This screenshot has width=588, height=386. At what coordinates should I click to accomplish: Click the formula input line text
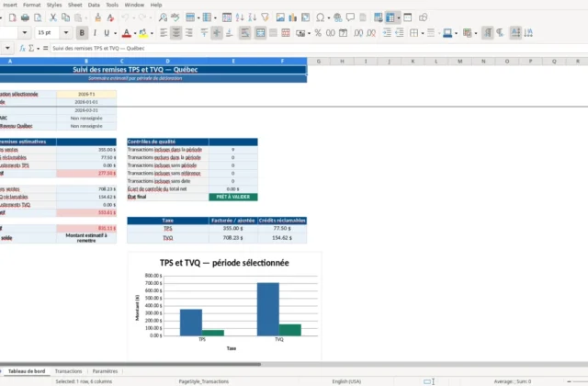pyautogui.click(x=98, y=48)
